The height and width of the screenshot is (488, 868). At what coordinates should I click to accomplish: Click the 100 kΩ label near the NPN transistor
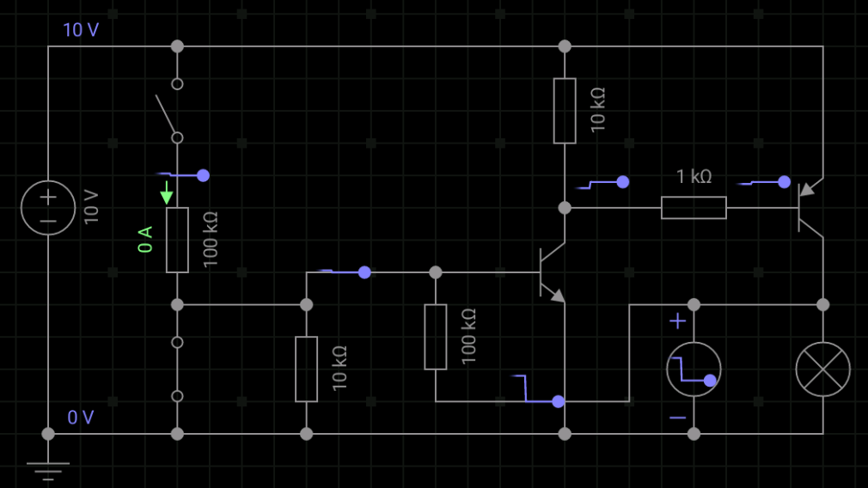[469, 337]
